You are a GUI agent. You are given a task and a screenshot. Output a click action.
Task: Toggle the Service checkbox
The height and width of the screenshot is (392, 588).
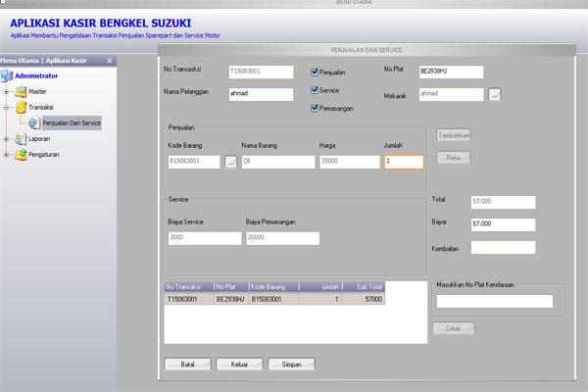tap(315, 90)
